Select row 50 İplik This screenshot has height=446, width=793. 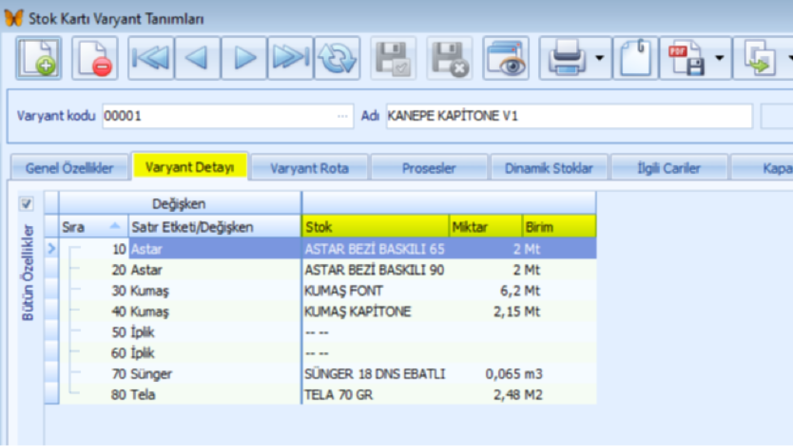[328, 332]
